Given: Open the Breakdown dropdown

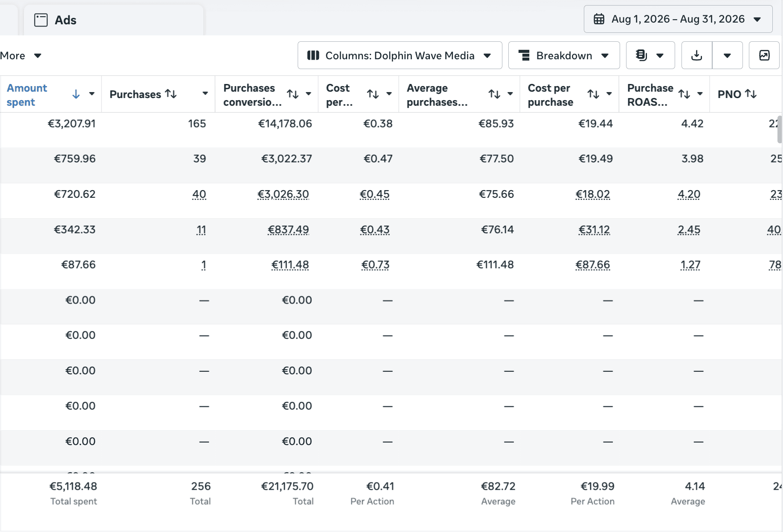Looking at the screenshot, I should 564,55.
